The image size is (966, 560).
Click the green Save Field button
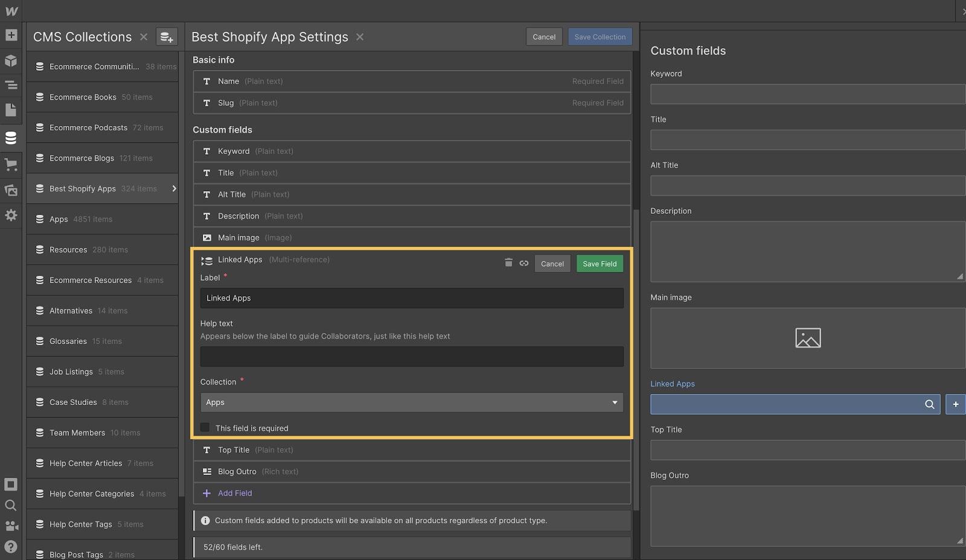(x=600, y=264)
